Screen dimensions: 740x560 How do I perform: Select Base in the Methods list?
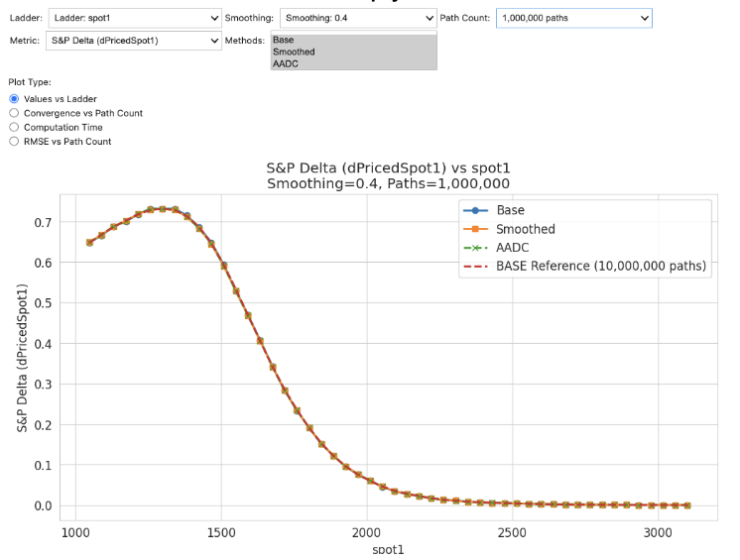(353, 41)
